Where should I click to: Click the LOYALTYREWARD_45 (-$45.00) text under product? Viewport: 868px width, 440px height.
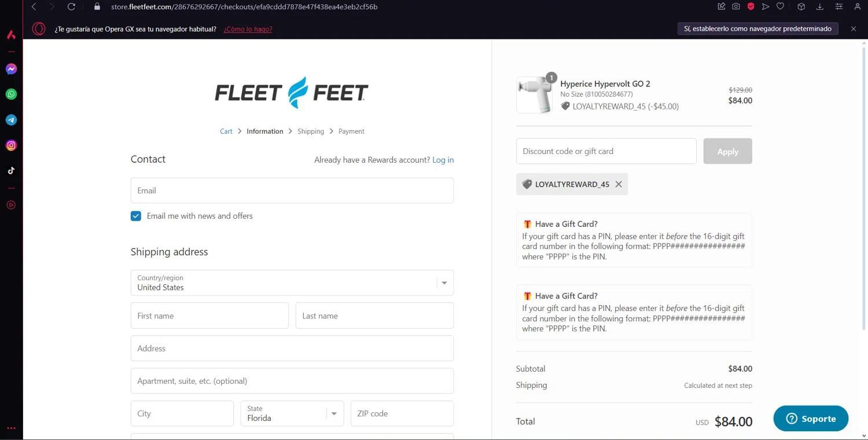coord(626,107)
